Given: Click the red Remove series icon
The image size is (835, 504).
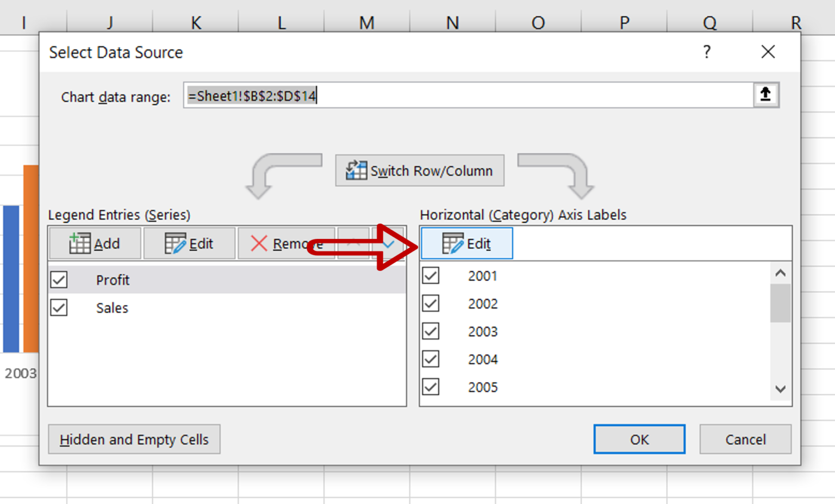Looking at the screenshot, I should [x=258, y=243].
